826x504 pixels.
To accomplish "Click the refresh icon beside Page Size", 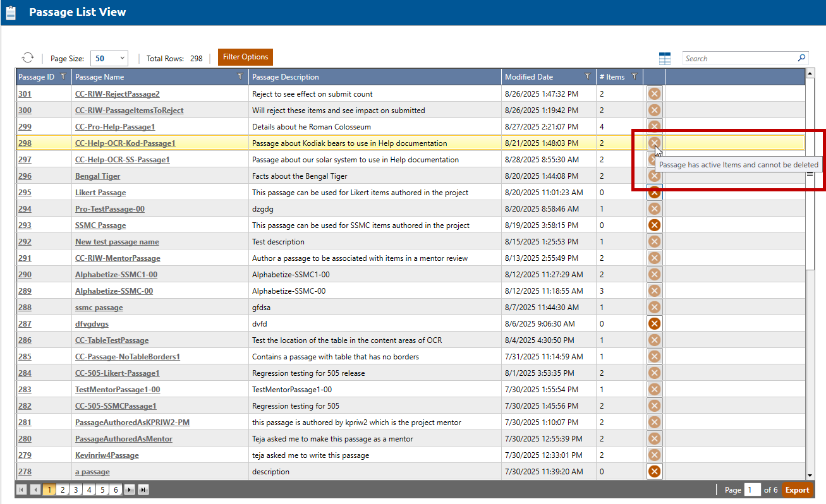I will pos(28,57).
